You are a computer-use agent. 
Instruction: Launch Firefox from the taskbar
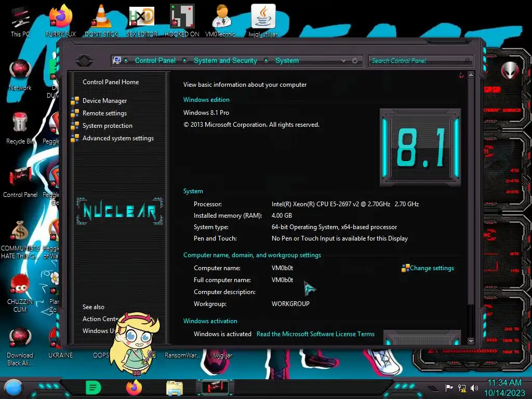(134, 388)
